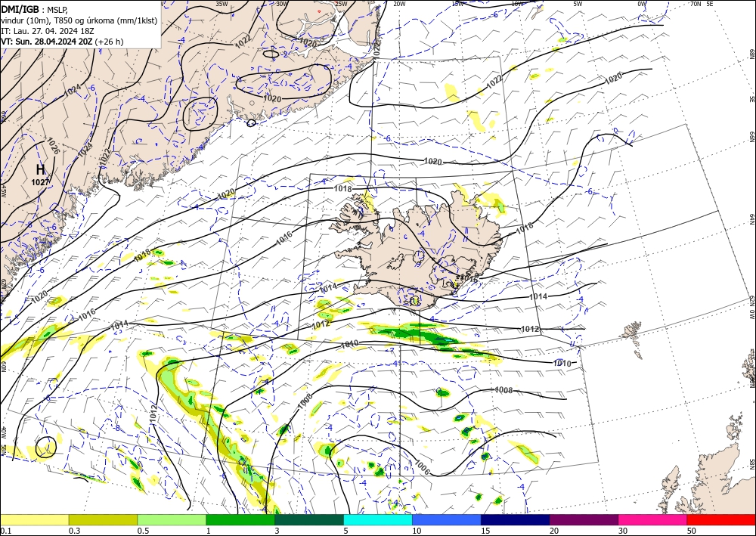This screenshot has height=536, width=756.
Task: Click the 45W longitude label
Action: [3, 191]
